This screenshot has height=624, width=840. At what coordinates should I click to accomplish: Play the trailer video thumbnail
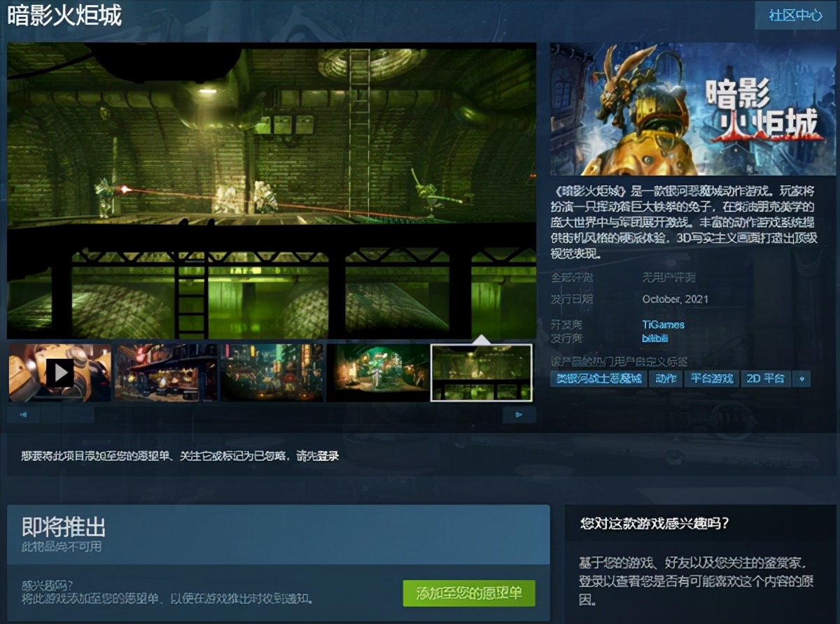click(59, 372)
